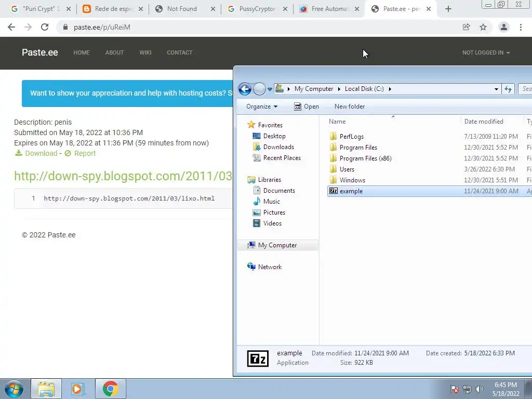This screenshot has width=532, height=399.
Task: Refresh the Explorer folder view
Action: tap(508, 89)
